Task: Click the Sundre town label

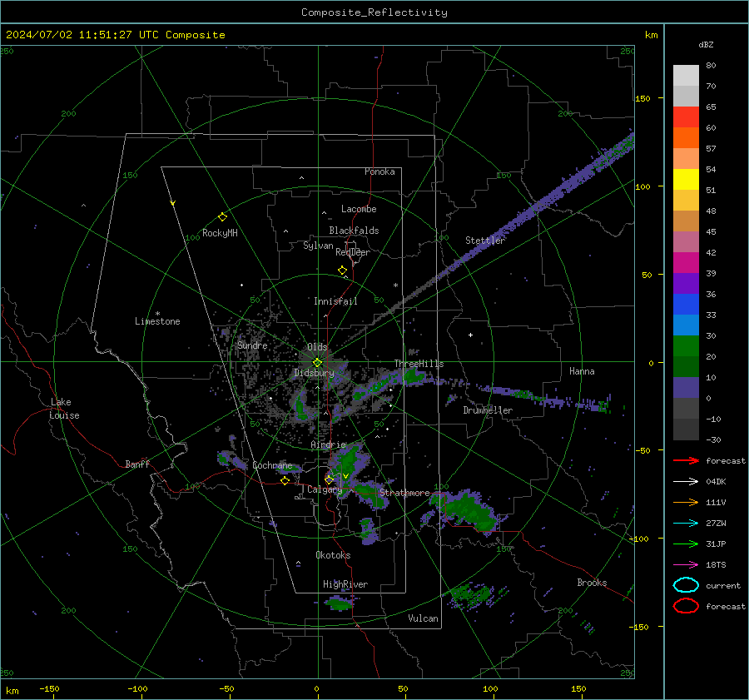Action: coord(252,345)
